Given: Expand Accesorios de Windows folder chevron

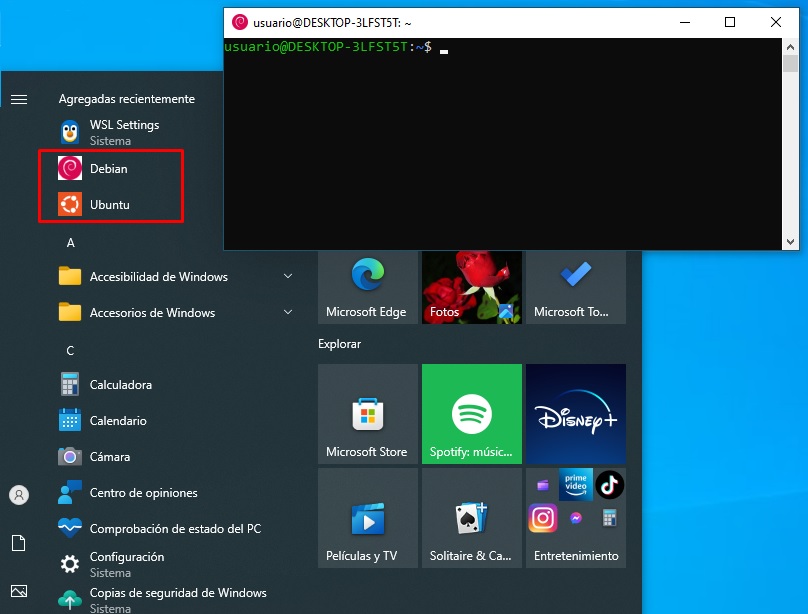Looking at the screenshot, I should tap(288, 312).
